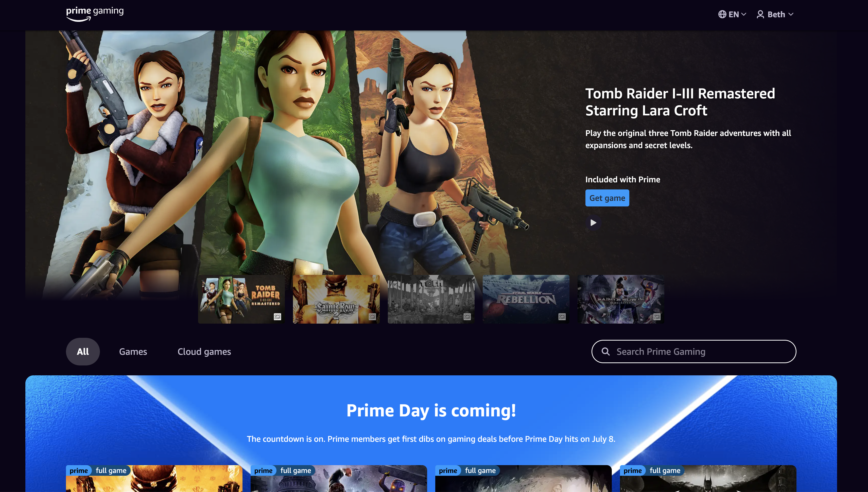Viewport: 868px width, 492px height.
Task: Select the TOEM carousel thumbnail
Action: click(431, 299)
